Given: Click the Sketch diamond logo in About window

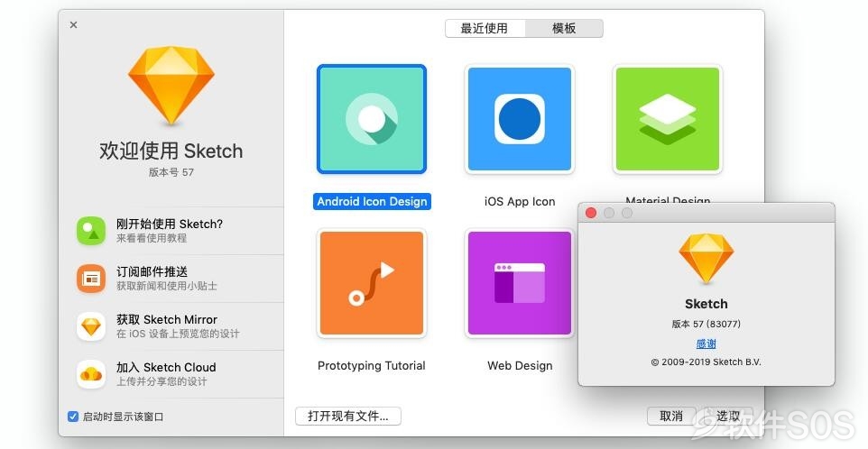Looking at the screenshot, I should point(706,258).
